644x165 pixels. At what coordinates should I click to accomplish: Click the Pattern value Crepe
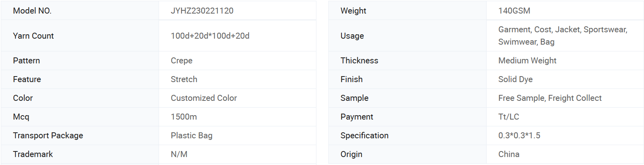[182, 61]
